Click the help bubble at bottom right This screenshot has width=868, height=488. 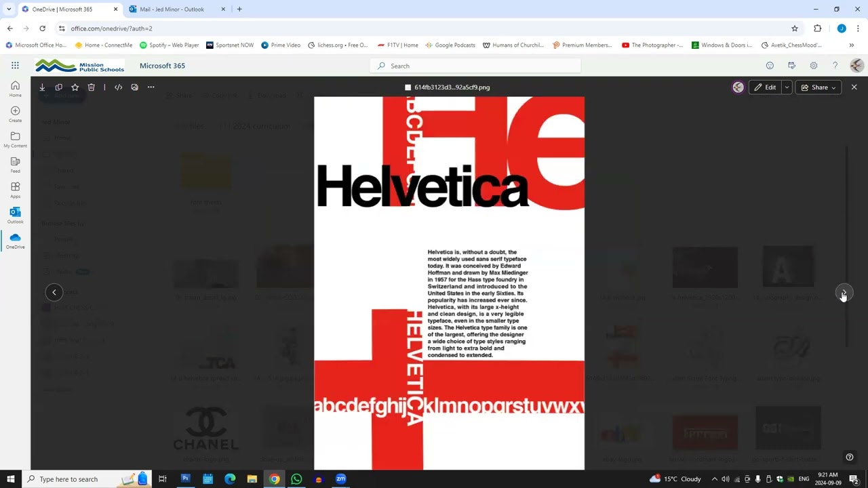point(850,457)
